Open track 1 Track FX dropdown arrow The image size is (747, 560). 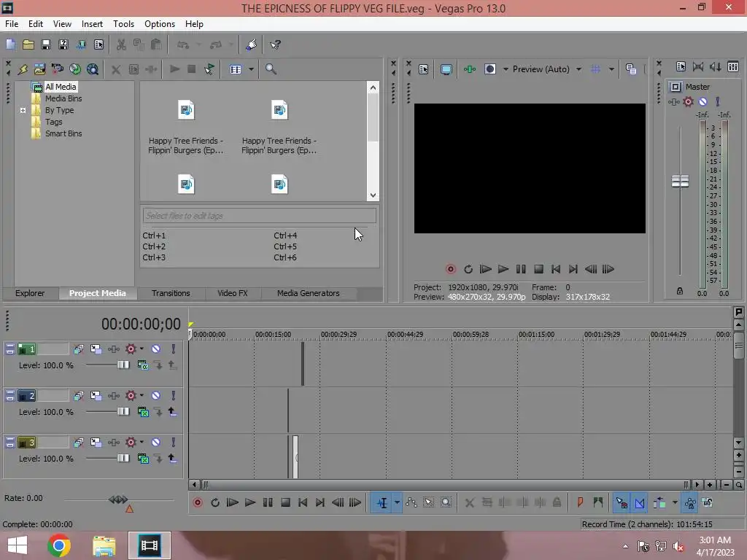[x=142, y=349]
